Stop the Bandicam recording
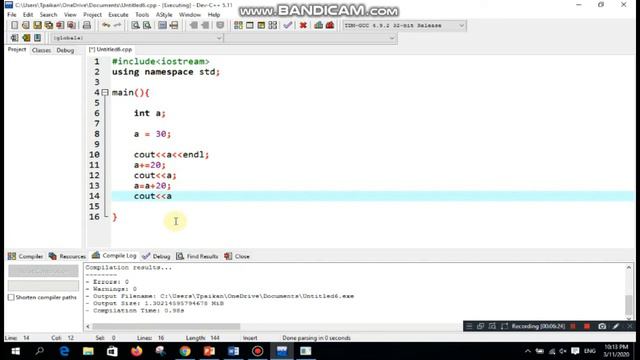This screenshot has height=360, width=640. point(587,326)
